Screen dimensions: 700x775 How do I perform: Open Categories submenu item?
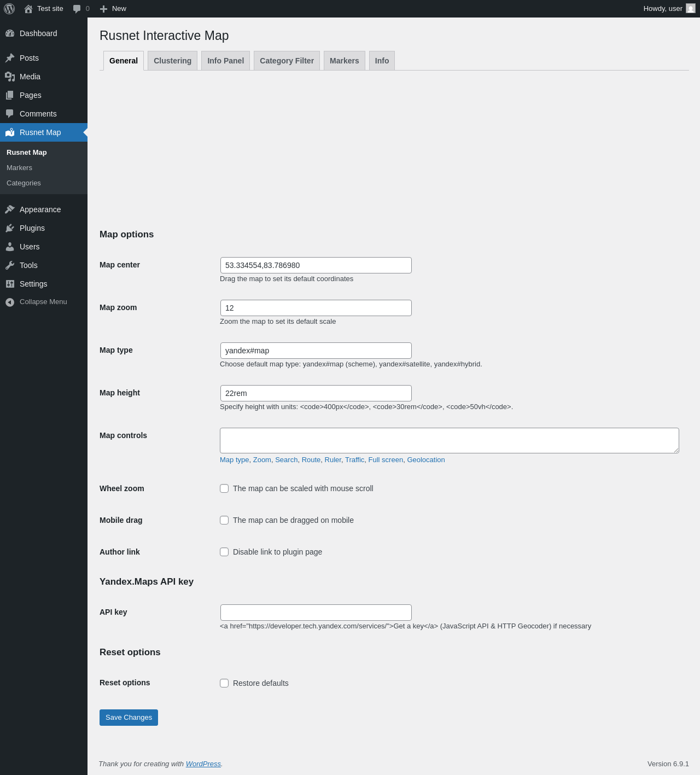pyautogui.click(x=44, y=183)
